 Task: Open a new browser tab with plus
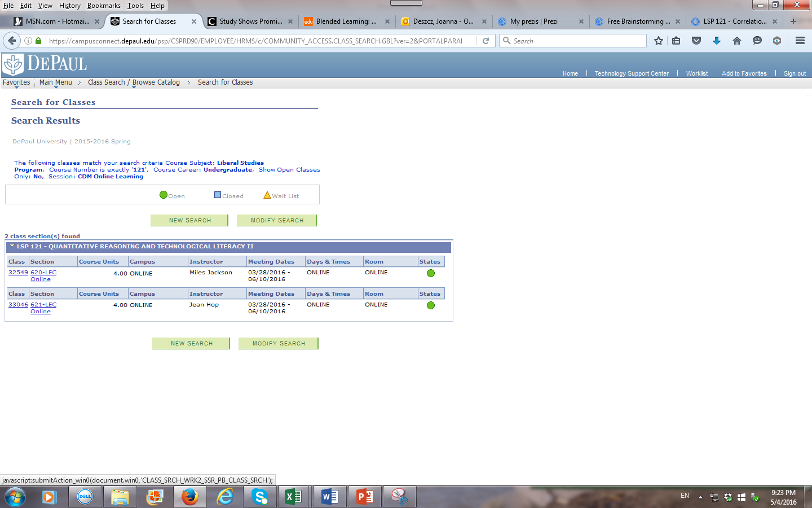pos(793,21)
